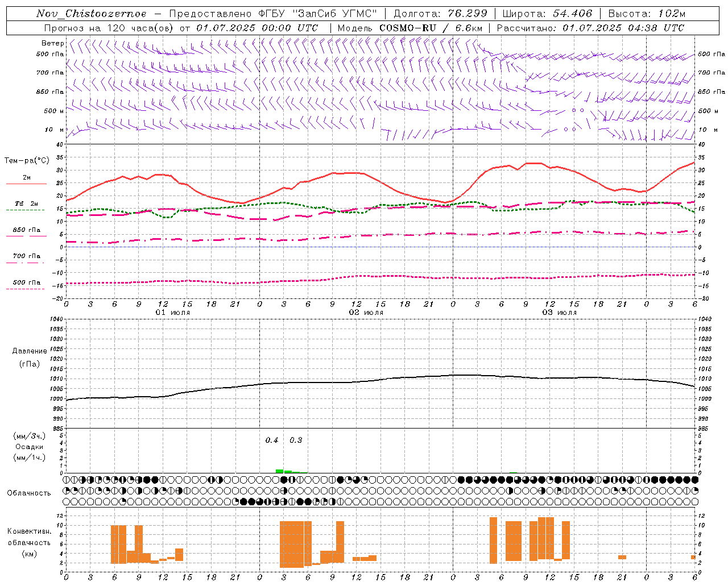This screenshot has width=728, height=582.
Task: Click the solid red line sample under '2м'
Action: (26, 184)
